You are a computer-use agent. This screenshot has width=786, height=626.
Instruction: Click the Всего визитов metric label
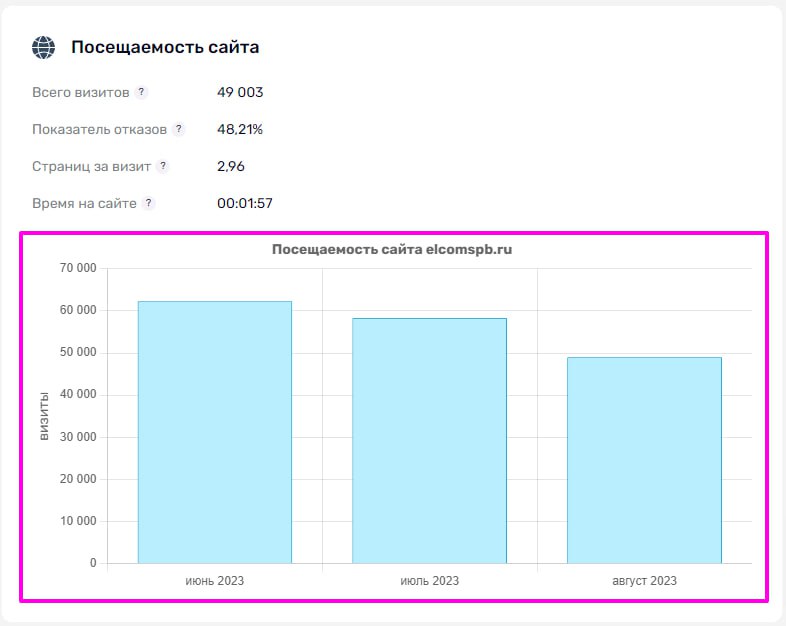pyautogui.click(x=81, y=93)
